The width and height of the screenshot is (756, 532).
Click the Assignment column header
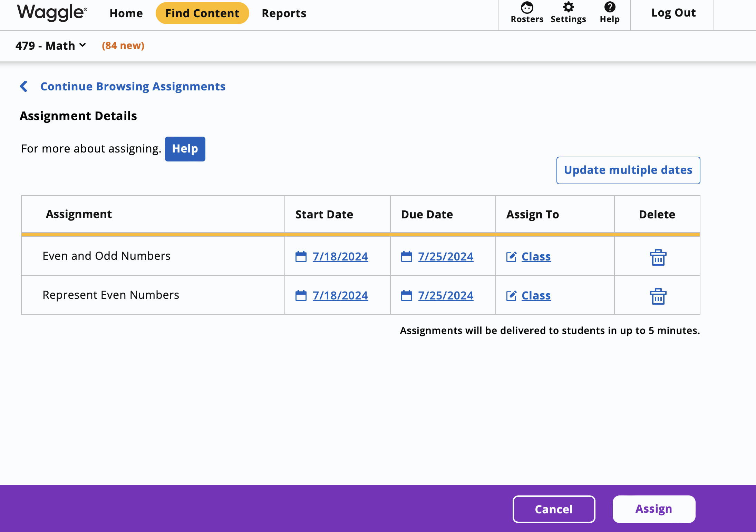[79, 214]
